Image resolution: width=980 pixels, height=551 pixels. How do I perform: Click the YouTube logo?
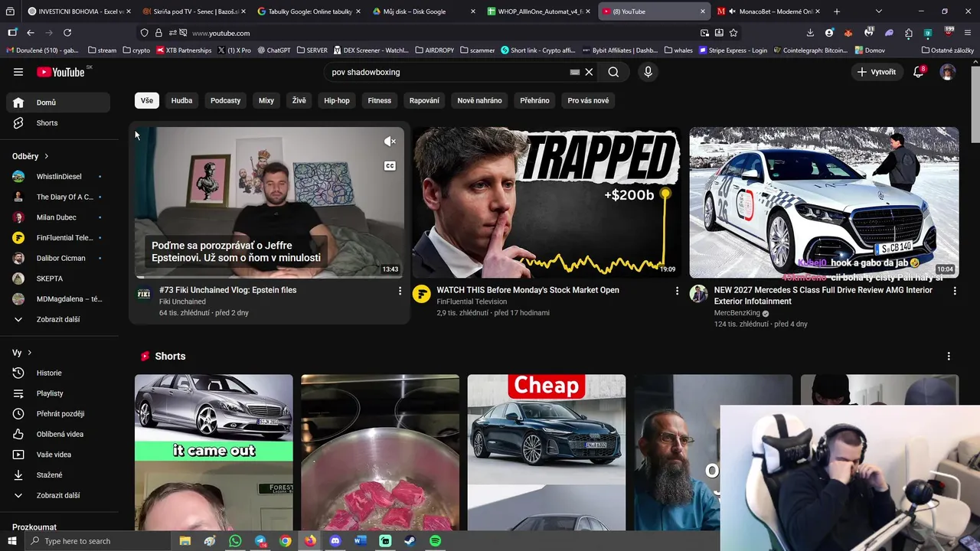[x=60, y=72]
